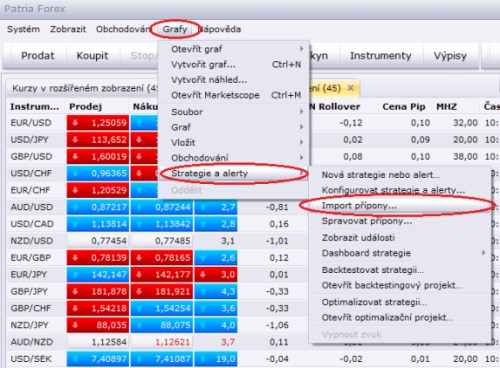
Task: Open the Zobrazit menu
Action: click(68, 29)
